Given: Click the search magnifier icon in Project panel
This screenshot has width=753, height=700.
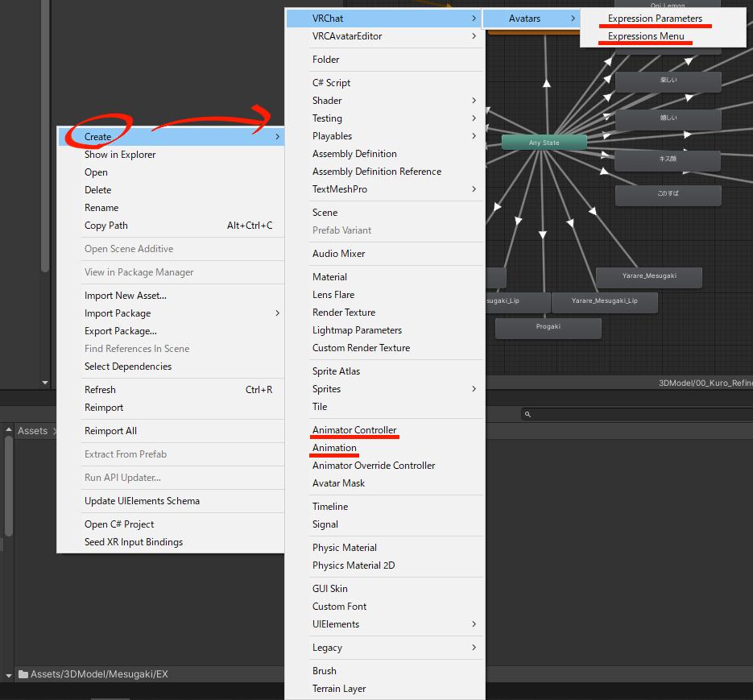Looking at the screenshot, I should (x=528, y=414).
